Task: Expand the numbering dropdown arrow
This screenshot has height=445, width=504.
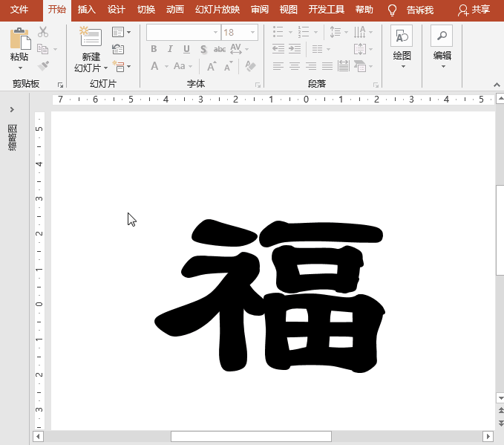Action: (x=315, y=32)
